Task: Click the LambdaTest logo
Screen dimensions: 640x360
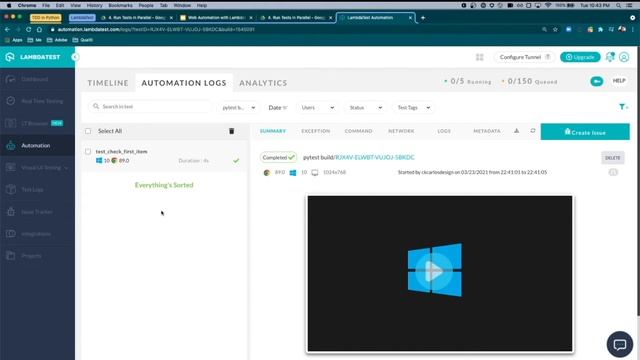Action: tap(33, 57)
